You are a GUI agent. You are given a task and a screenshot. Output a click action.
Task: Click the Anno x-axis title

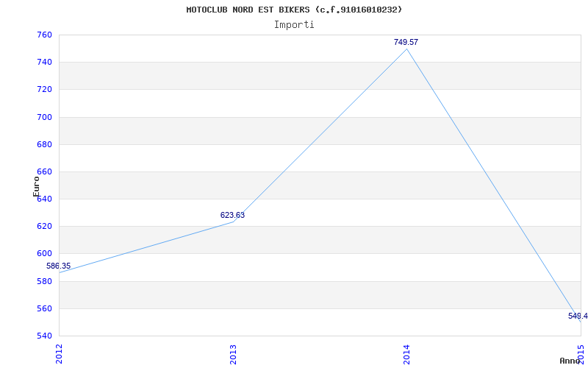[570, 361]
